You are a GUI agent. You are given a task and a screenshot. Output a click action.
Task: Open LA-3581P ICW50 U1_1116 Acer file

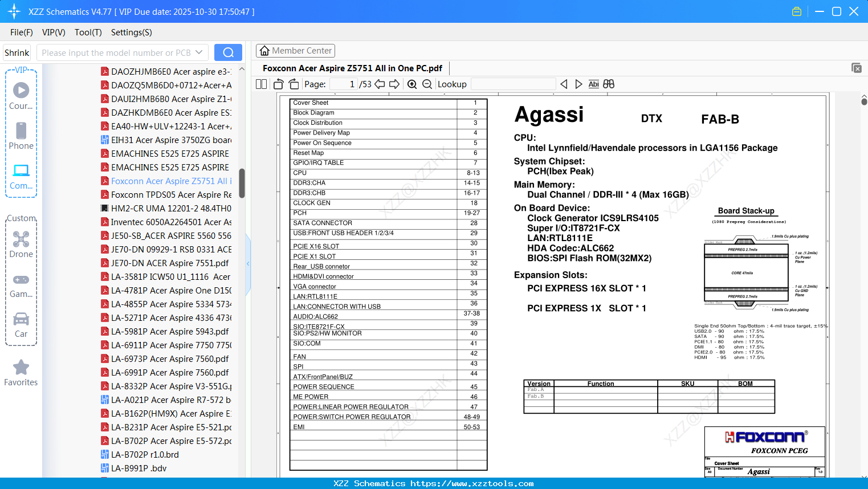[166, 277]
